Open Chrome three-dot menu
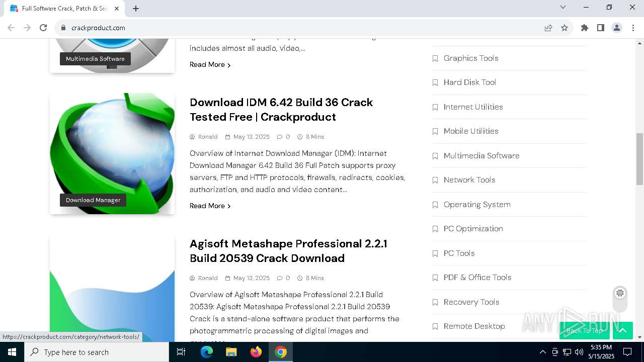Screen dimensions: 644x362 (633, 28)
